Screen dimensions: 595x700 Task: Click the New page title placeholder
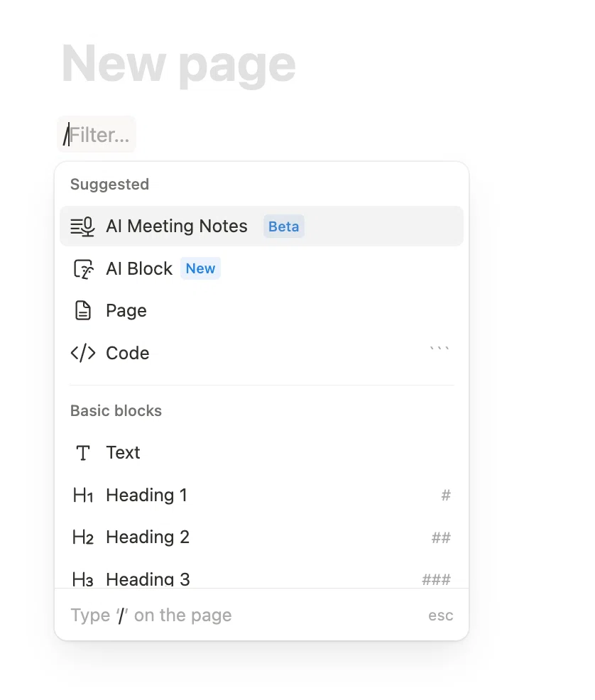click(x=178, y=64)
